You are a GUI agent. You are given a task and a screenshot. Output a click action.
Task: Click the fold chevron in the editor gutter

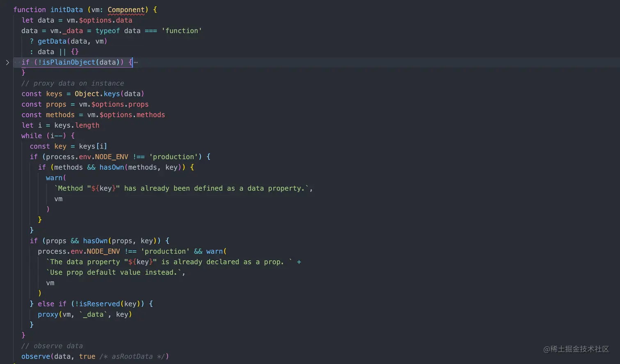click(7, 62)
